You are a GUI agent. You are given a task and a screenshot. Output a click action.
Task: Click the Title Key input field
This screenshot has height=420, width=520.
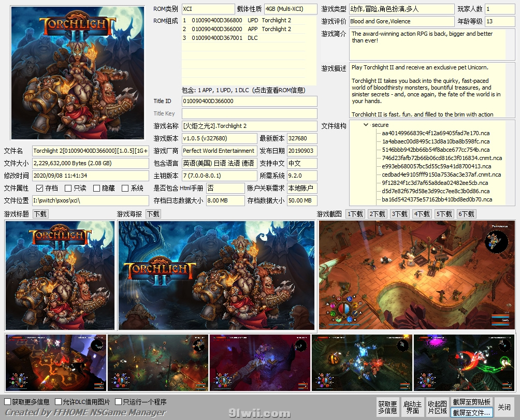[249, 113]
